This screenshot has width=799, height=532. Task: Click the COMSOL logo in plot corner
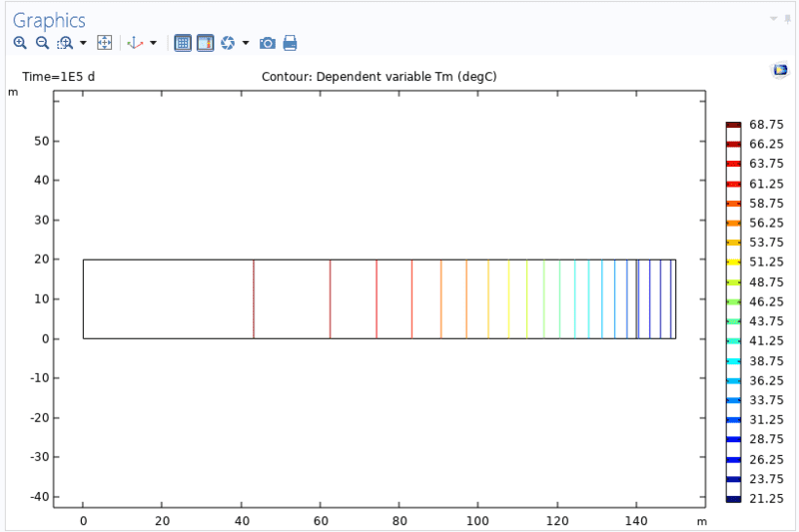pyautogui.click(x=780, y=70)
